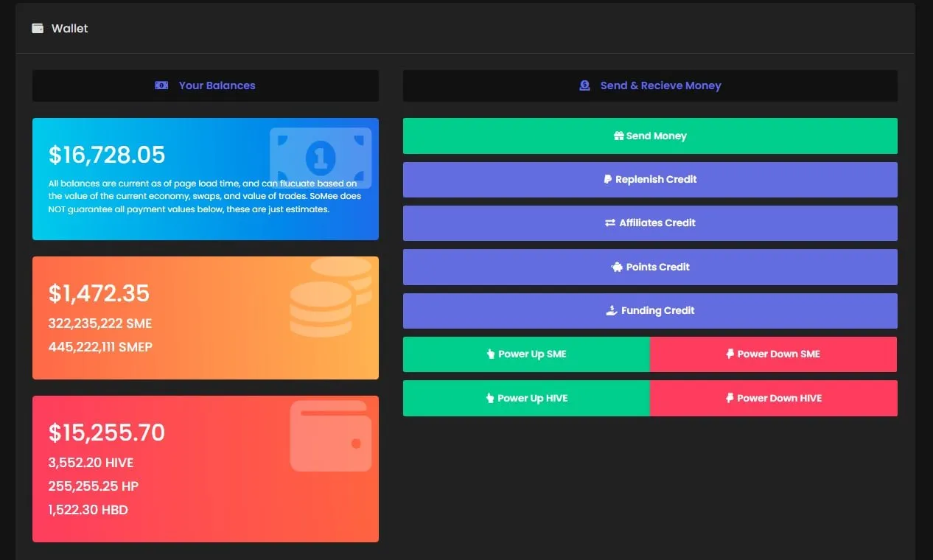Click Power Down HIVE
The width and height of the screenshot is (933, 560).
pyautogui.click(x=774, y=398)
